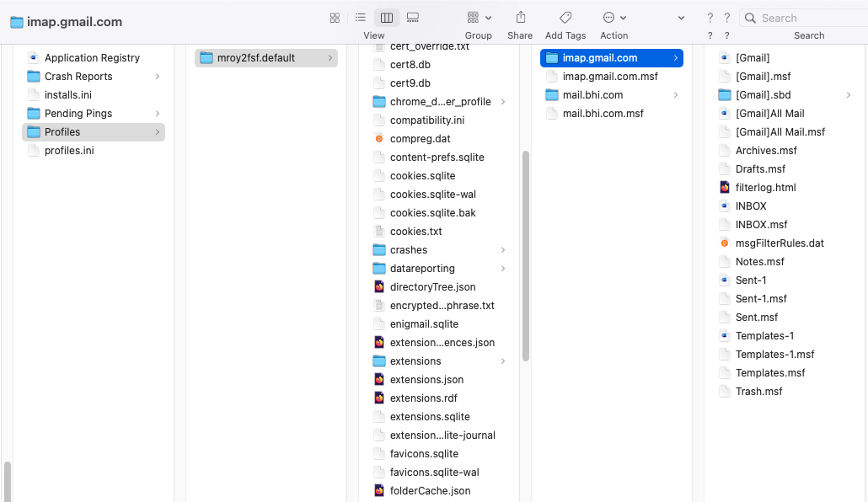Image resolution: width=868 pixels, height=502 pixels.
Task: Select the Application Registry file
Action: (x=93, y=57)
